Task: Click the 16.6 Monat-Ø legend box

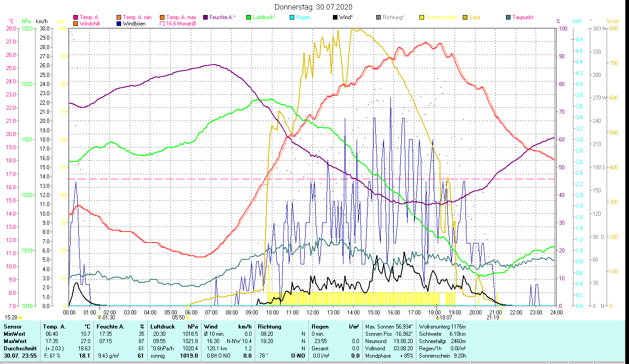Action: click(162, 24)
